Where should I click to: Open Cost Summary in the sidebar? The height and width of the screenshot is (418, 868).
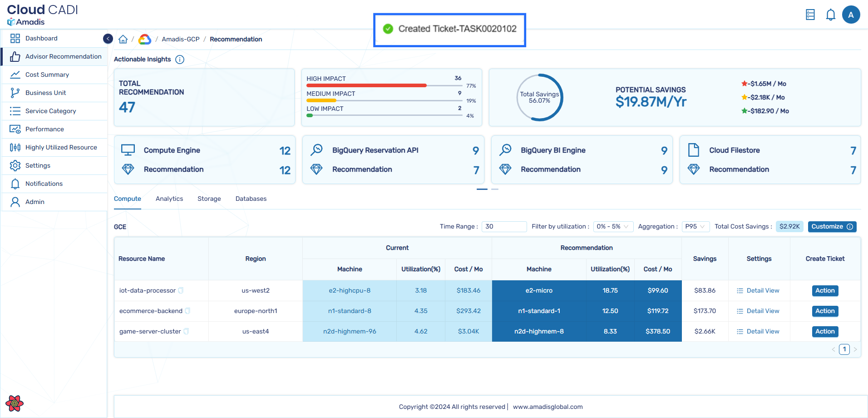[47, 75]
